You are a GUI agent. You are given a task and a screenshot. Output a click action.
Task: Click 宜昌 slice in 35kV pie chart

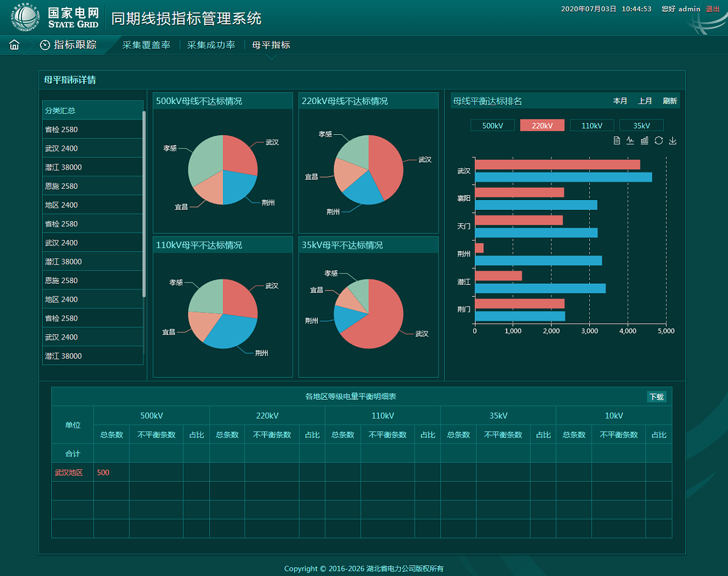coord(349,301)
